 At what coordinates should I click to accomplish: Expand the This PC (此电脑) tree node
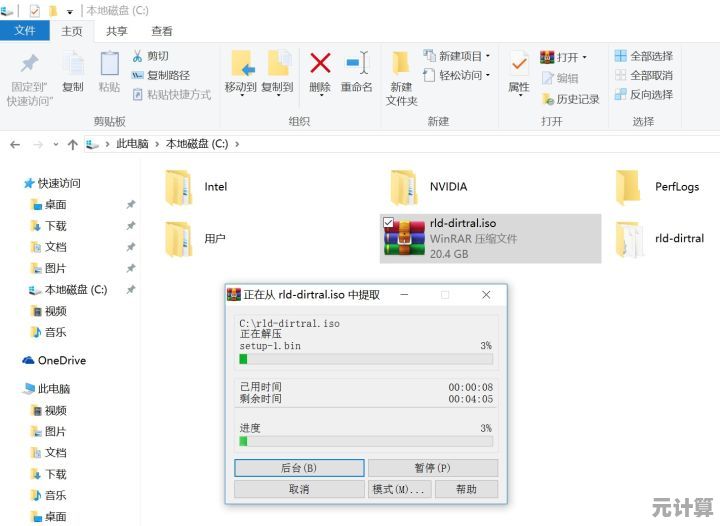coord(14,389)
